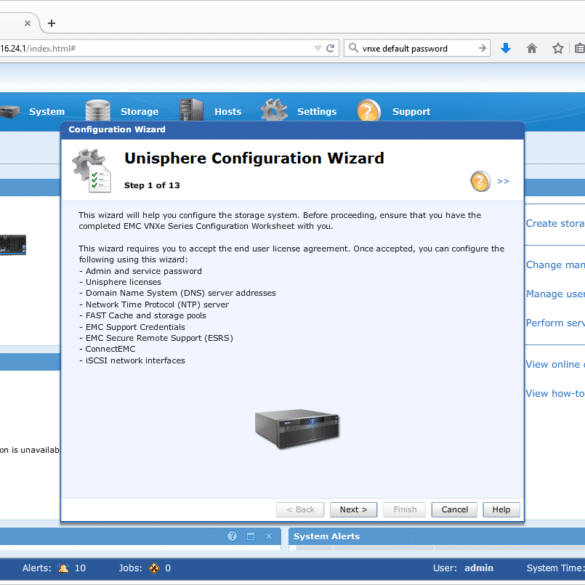Click the wizard gear checklist icon
The height and width of the screenshot is (585, 585).
92,171
